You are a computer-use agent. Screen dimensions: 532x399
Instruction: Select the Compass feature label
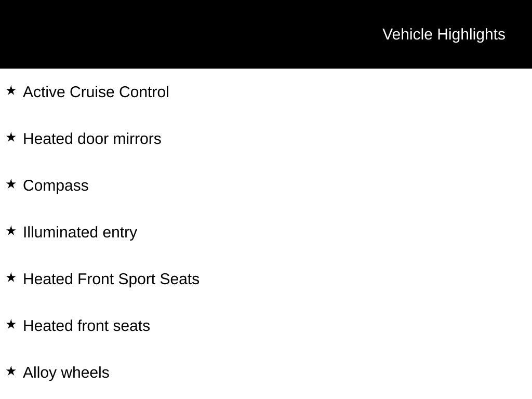[56, 185]
